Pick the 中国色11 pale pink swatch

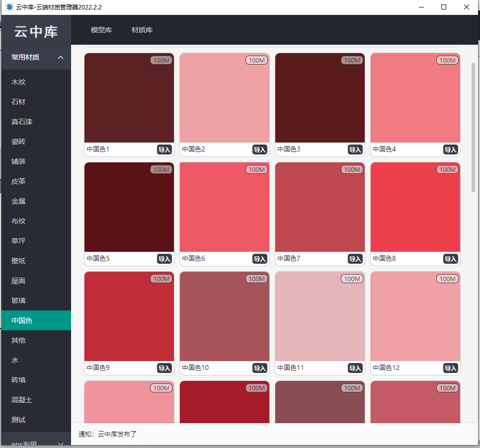pos(320,316)
